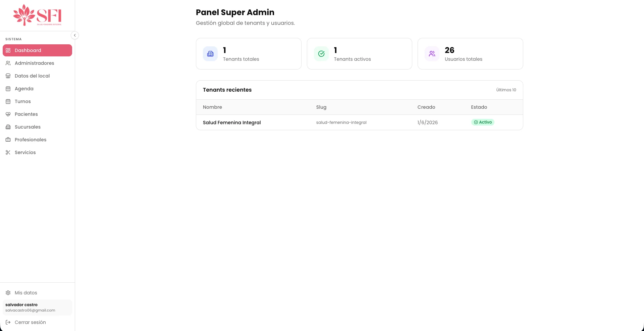The image size is (644, 331).
Task: Open the Agenda section
Action: (x=37, y=89)
